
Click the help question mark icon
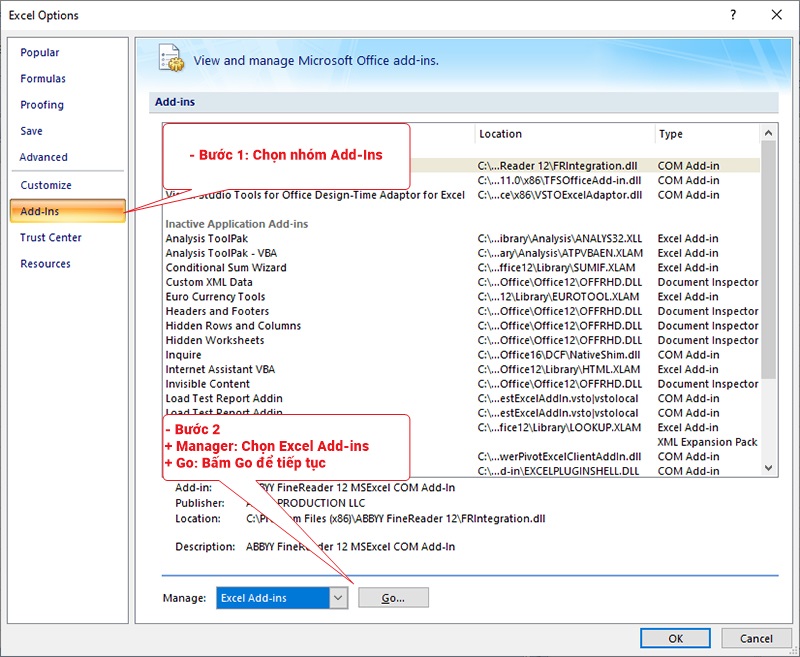pyautogui.click(x=733, y=15)
